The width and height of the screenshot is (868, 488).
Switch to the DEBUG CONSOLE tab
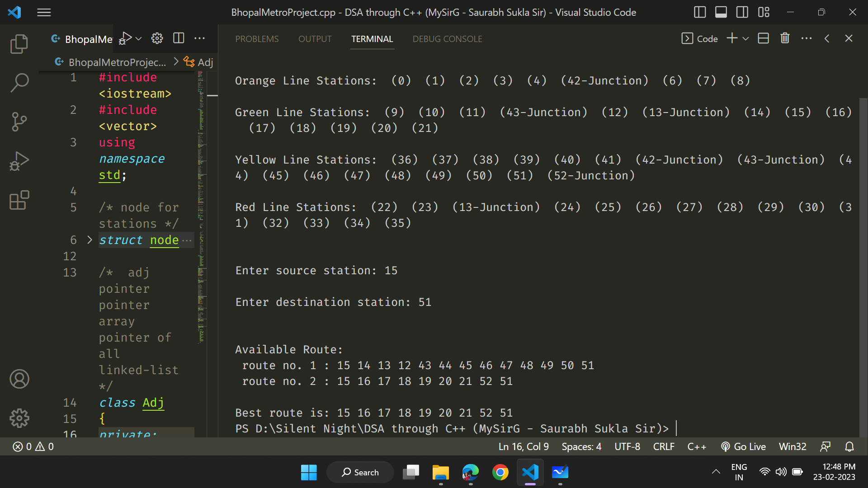(447, 39)
